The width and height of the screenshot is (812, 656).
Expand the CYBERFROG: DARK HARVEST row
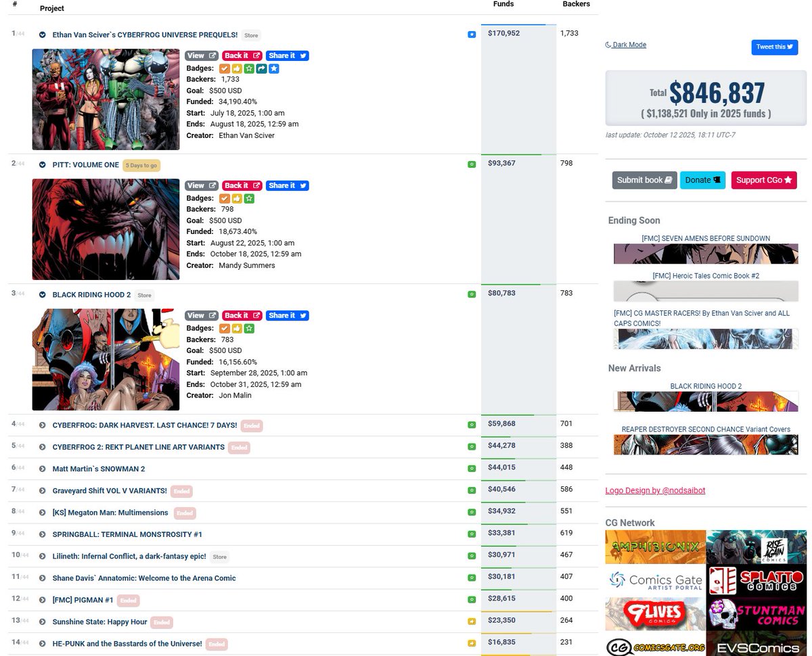tap(42, 425)
